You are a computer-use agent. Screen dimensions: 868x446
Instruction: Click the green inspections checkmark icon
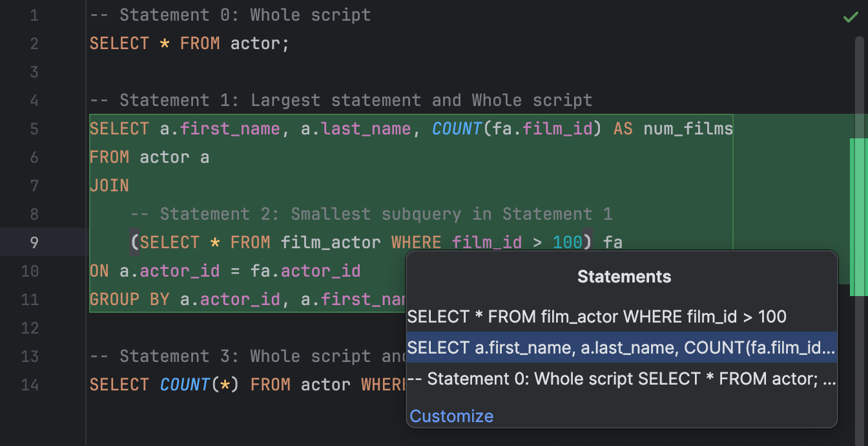tap(851, 16)
